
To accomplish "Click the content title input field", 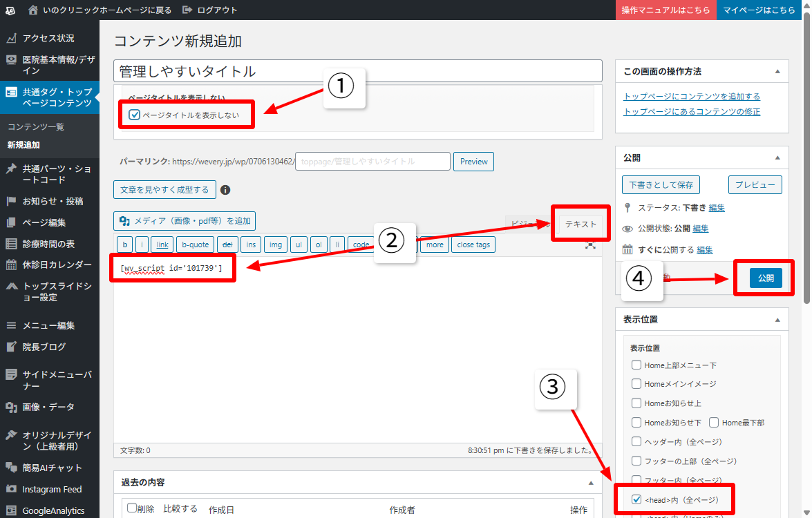I will click(x=358, y=71).
